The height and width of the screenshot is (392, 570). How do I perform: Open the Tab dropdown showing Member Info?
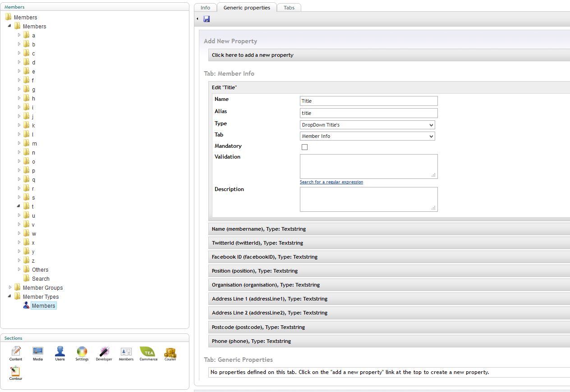point(368,136)
